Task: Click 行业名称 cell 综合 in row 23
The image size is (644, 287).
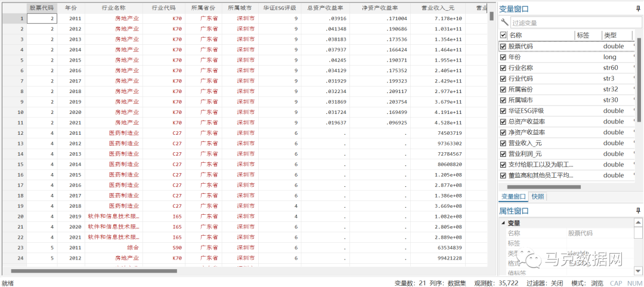Action: click(114, 248)
